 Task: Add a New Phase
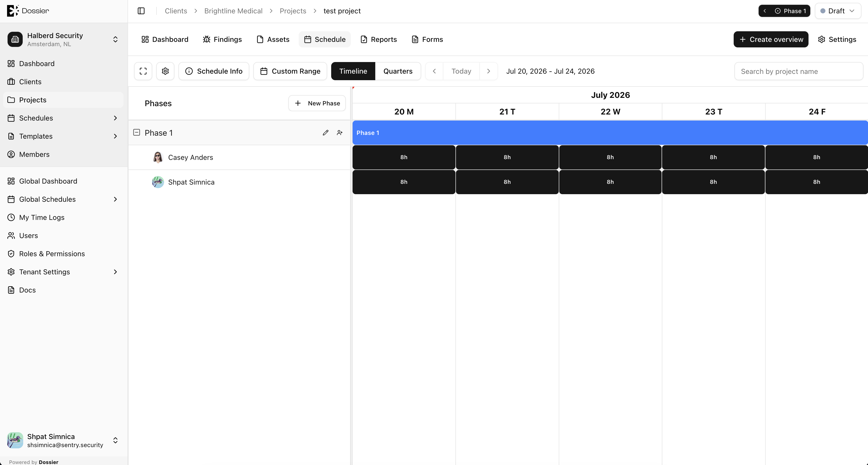click(317, 103)
